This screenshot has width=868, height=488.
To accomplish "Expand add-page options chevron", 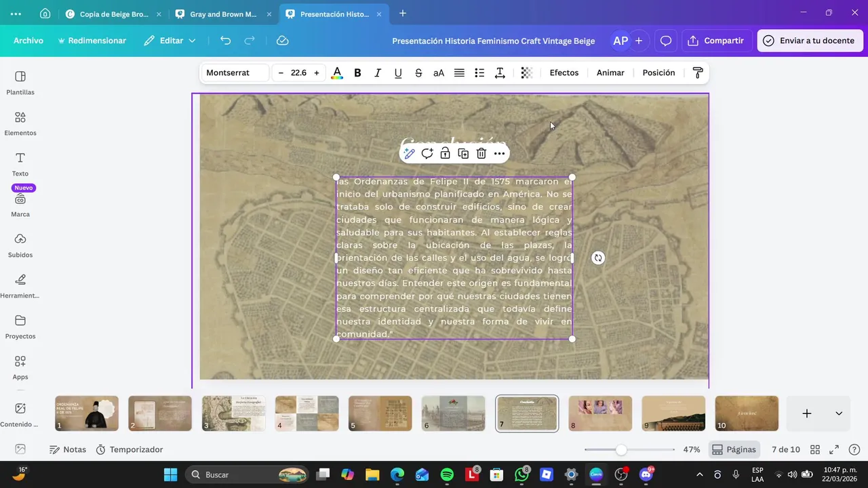I will [839, 413].
